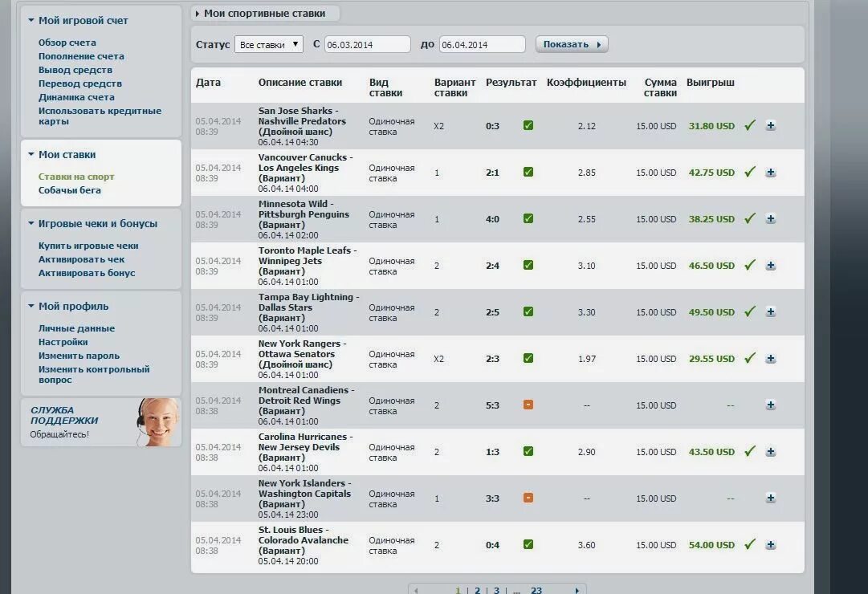Click green result check for Tampa Bay Lightning row
Image resolution: width=868 pixels, height=594 pixels.
[528, 311]
